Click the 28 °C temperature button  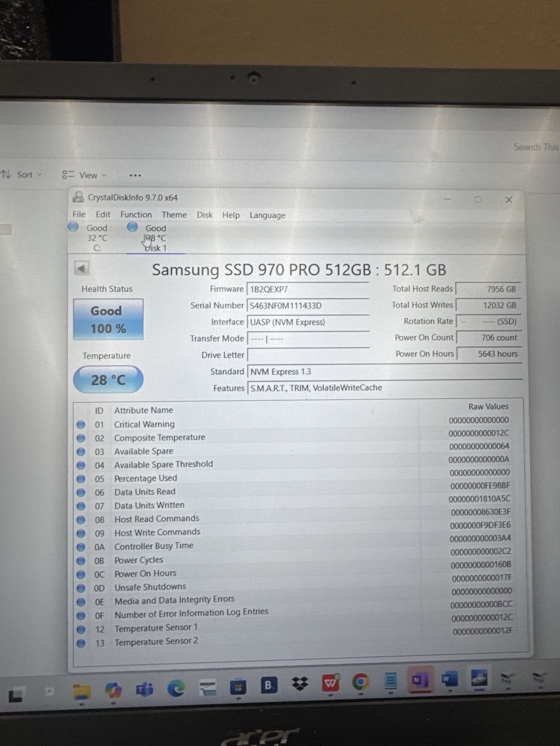click(108, 380)
